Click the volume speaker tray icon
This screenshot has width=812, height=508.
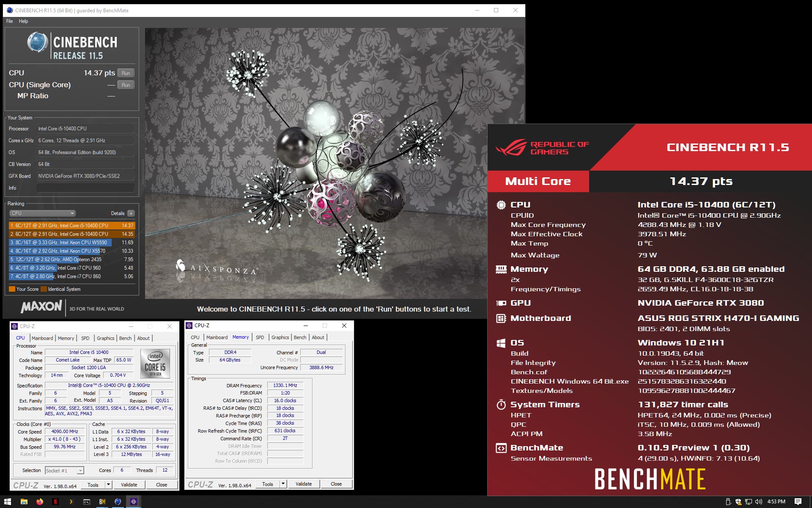759,502
